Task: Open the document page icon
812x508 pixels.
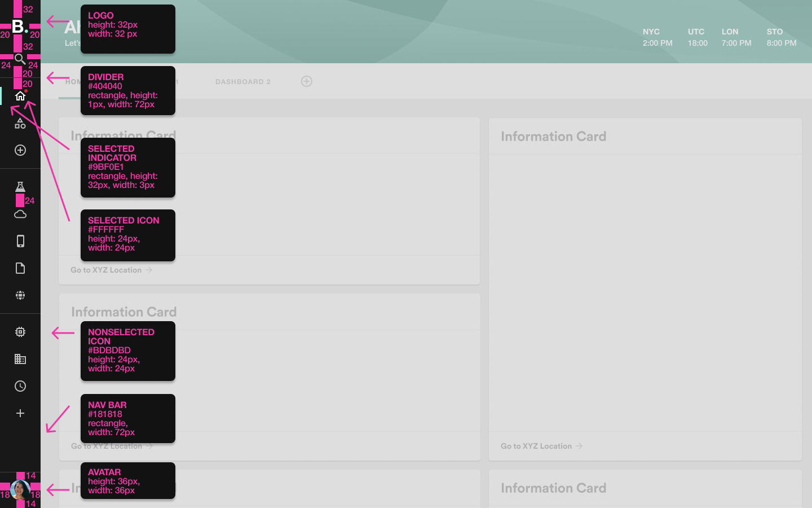Action: click(20, 268)
